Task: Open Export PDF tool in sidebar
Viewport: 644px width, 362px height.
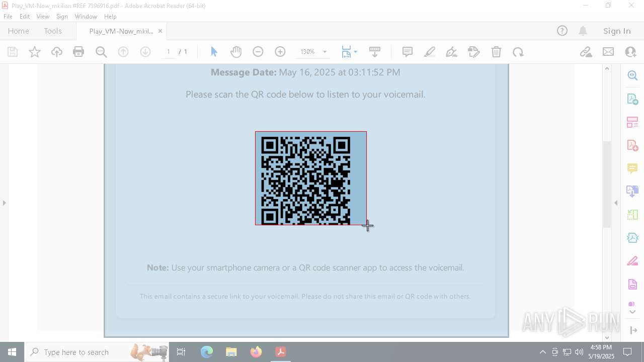Action: (x=632, y=99)
